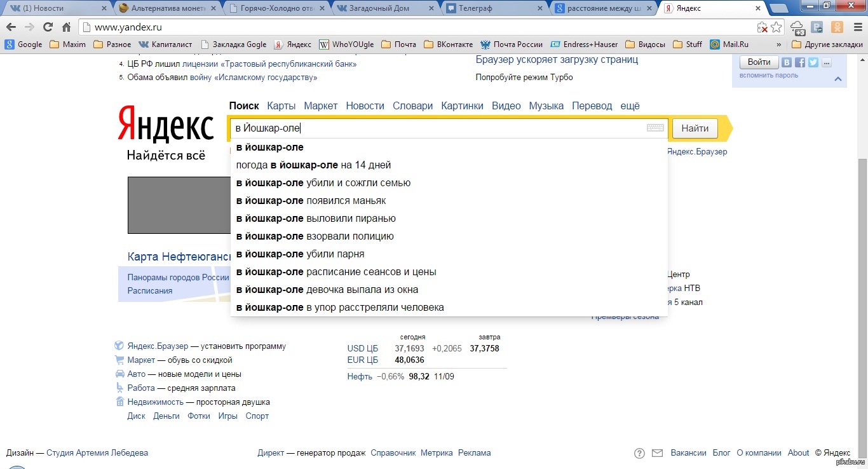Bookmark this page with the star icon
868x469 pixels.
pyautogui.click(x=776, y=27)
